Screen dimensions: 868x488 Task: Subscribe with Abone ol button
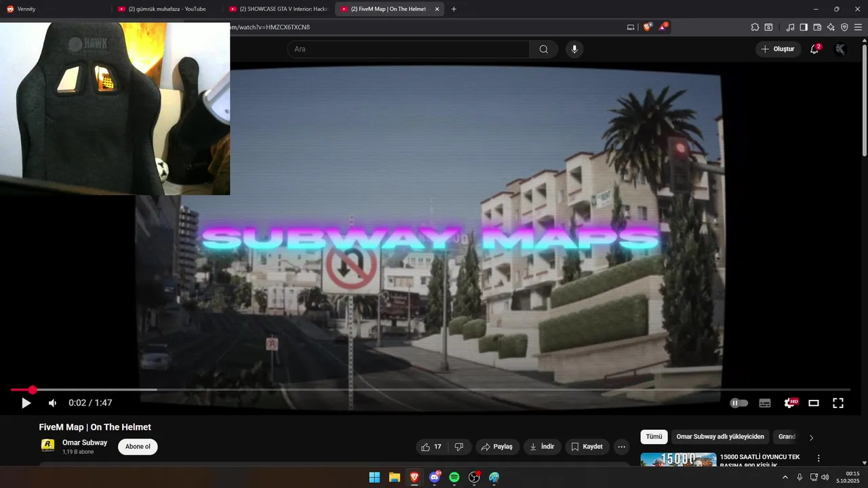[x=138, y=447]
